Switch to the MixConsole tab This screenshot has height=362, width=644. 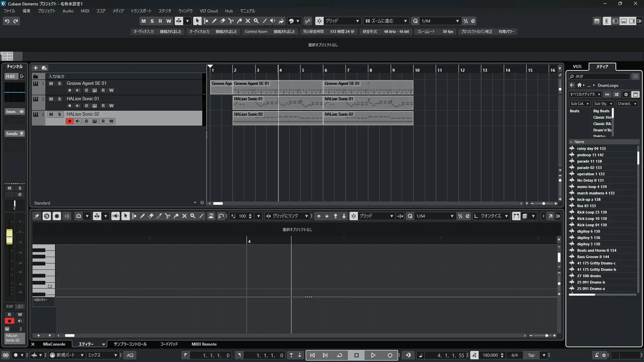(x=54, y=344)
